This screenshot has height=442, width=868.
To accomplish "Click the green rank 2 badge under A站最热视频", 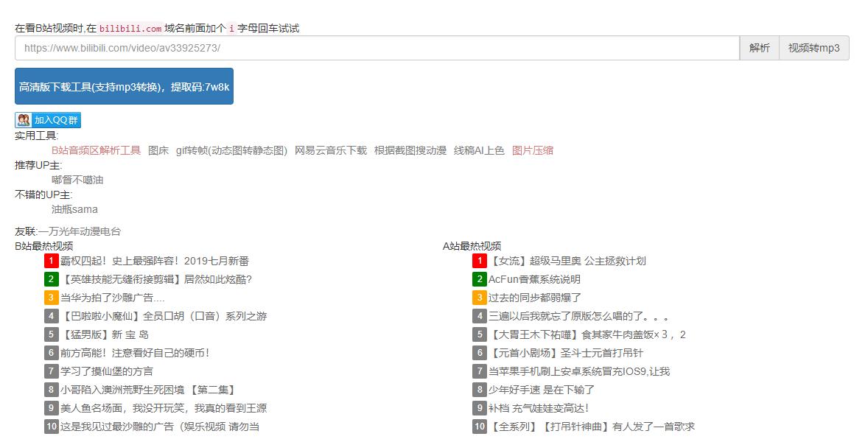I will point(479,279).
